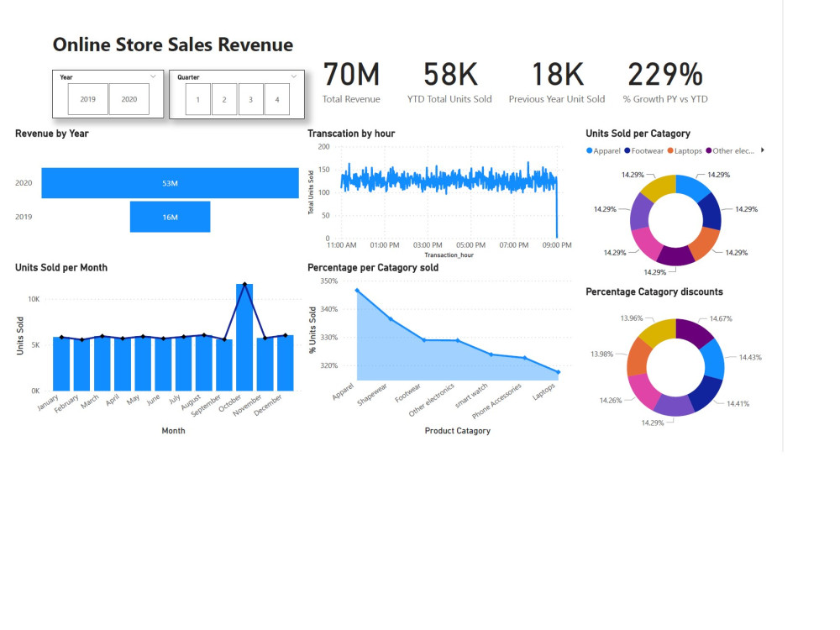Screen dimensions: 840x630
Task: Select Quarter 3 in the Quarter slicer
Action: [250, 98]
